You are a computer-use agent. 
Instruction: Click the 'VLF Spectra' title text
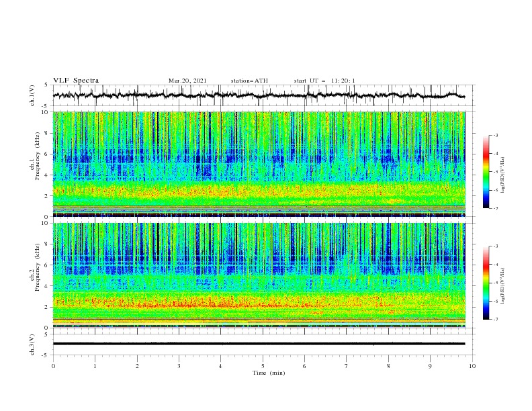[x=76, y=81]
